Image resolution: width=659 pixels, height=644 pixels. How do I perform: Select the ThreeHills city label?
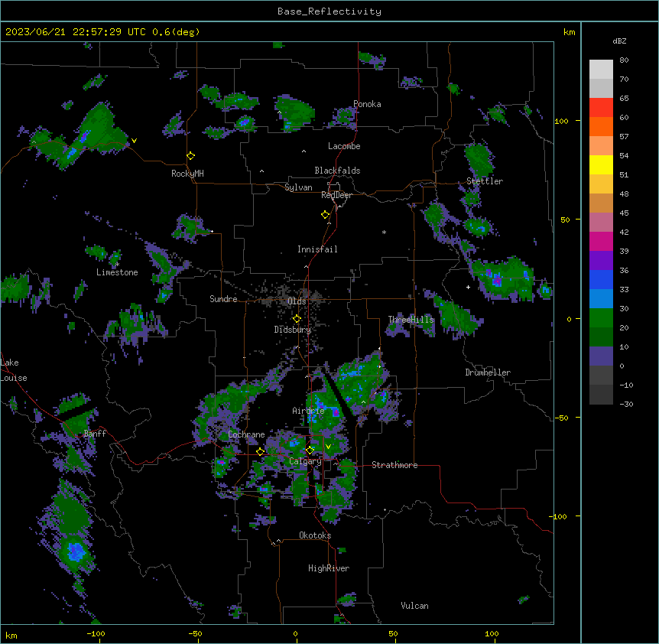(x=411, y=320)
